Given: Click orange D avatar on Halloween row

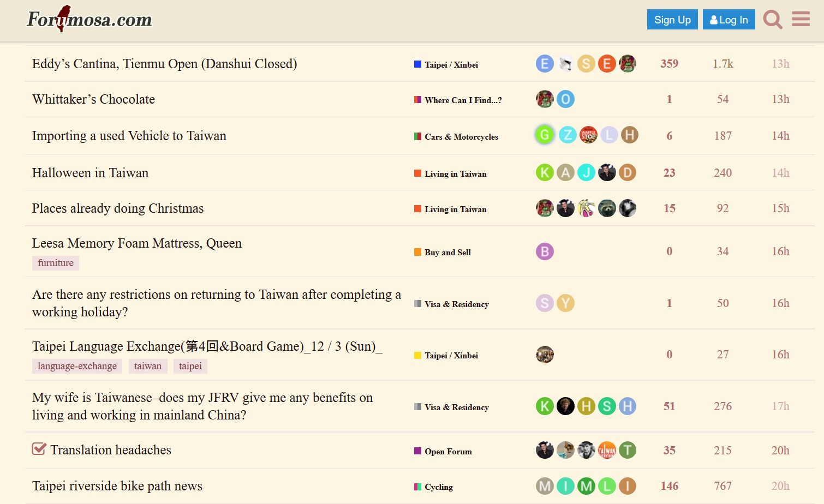Looking at the screenshot, I should (628, 173).
